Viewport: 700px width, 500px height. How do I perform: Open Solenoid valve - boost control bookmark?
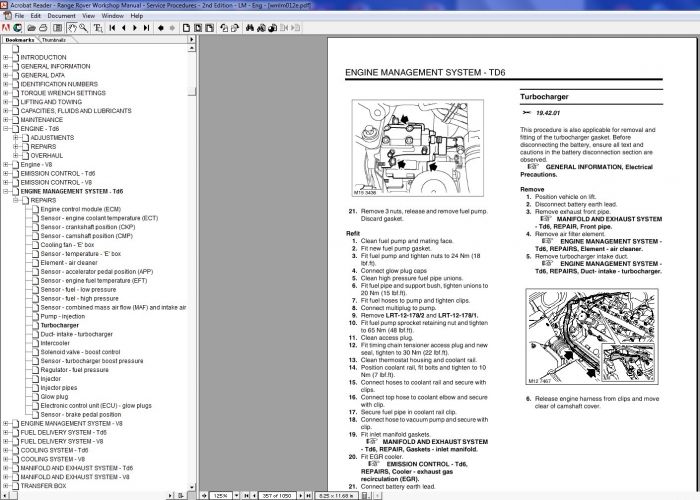click(x=80, y=352)
